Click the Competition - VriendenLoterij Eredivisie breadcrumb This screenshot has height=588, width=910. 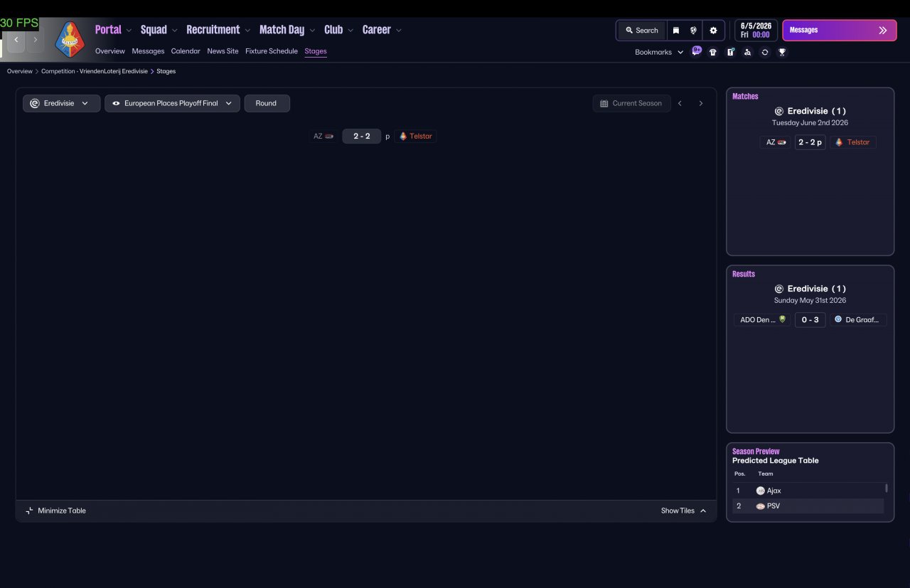coord(95,71)
